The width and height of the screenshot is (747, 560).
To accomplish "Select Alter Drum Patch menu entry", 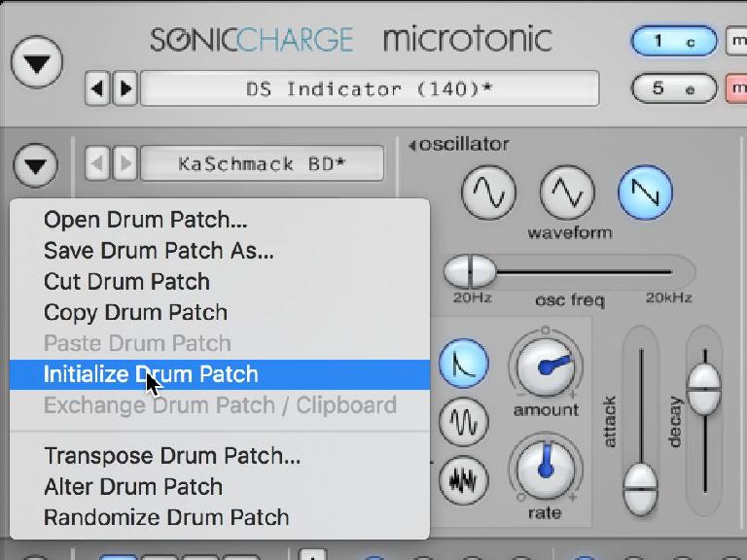I will pos(220,487).
